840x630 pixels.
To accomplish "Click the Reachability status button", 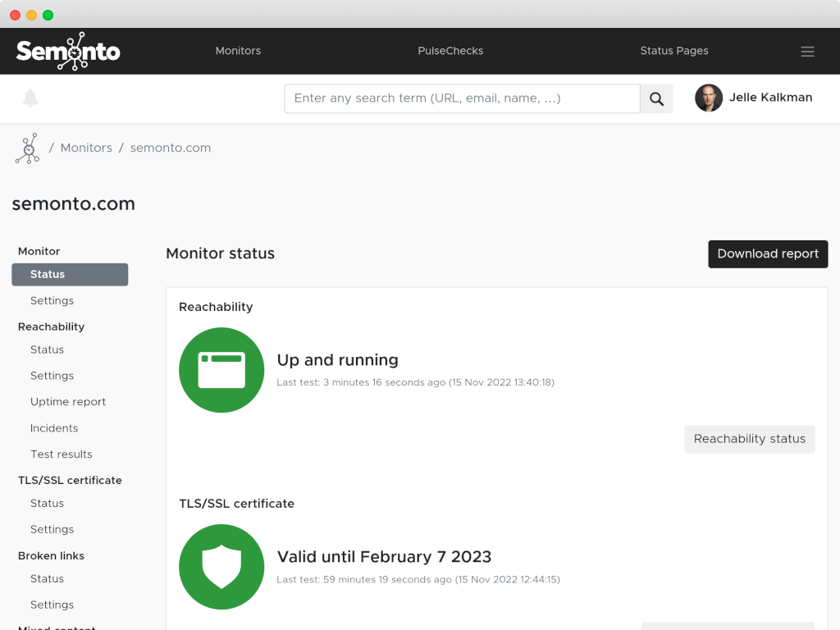I will [749, 439].
